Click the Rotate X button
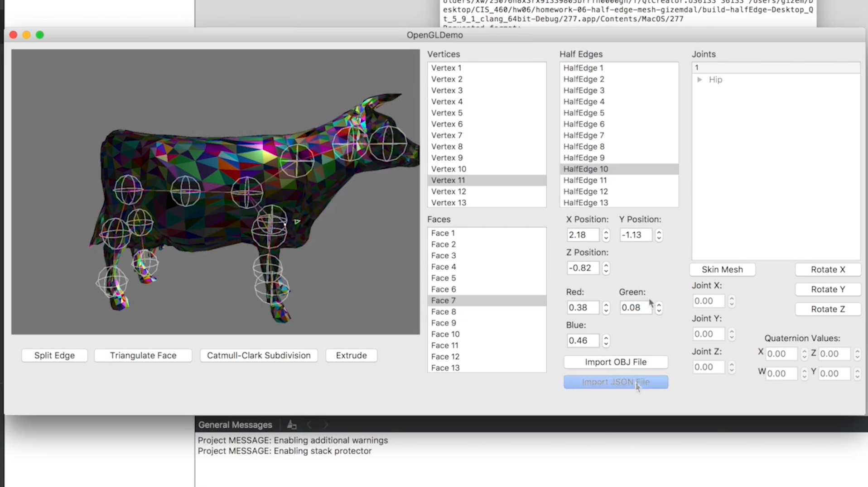 pos(828,269)
